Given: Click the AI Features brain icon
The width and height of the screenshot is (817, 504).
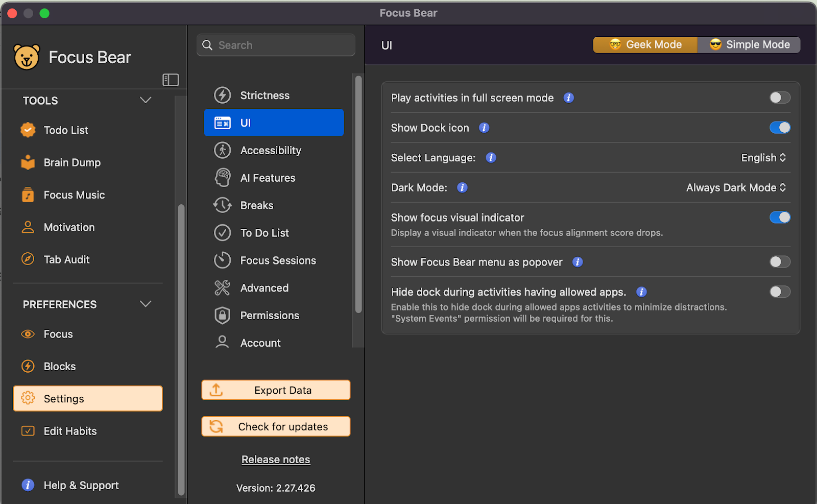Looking at the screenshot, I should coord(222,178).
